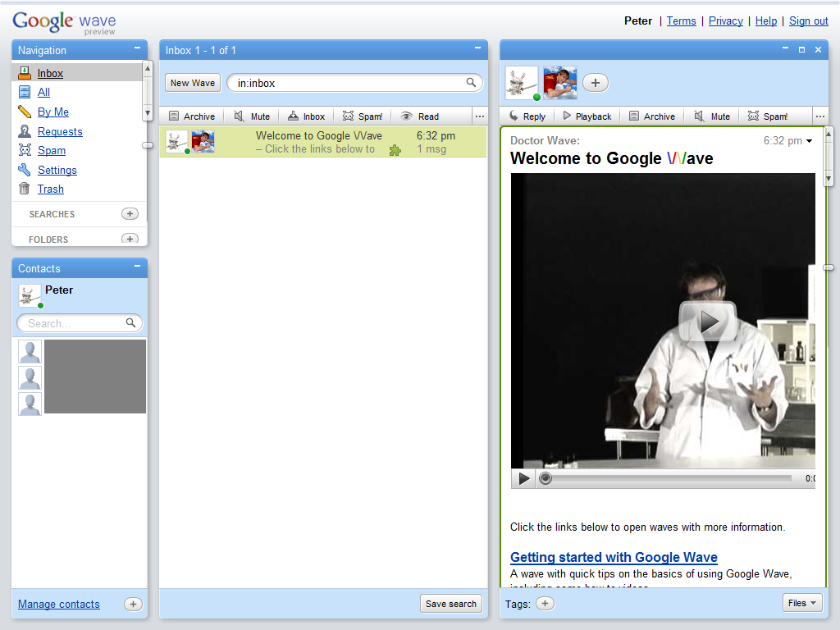Click the Navigation panel scroll up arrow
The width and height of the screenshot is (840, 630).
(148, 69)
